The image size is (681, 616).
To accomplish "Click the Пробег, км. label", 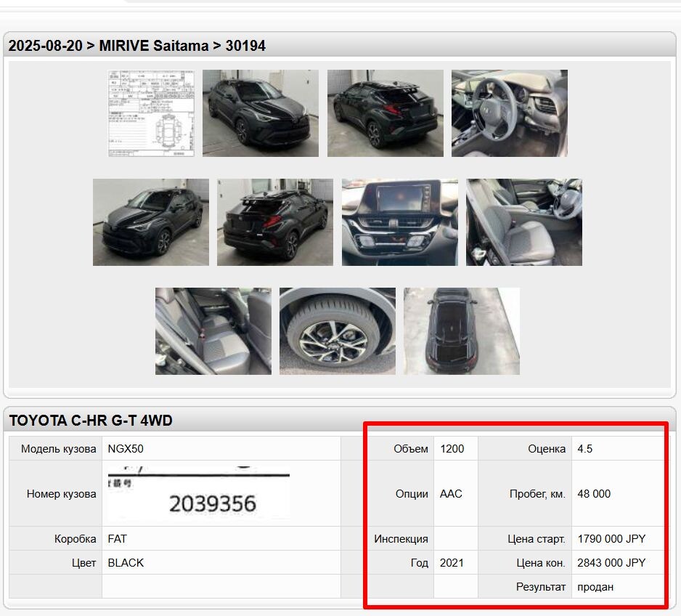I will tap(538, 494).
